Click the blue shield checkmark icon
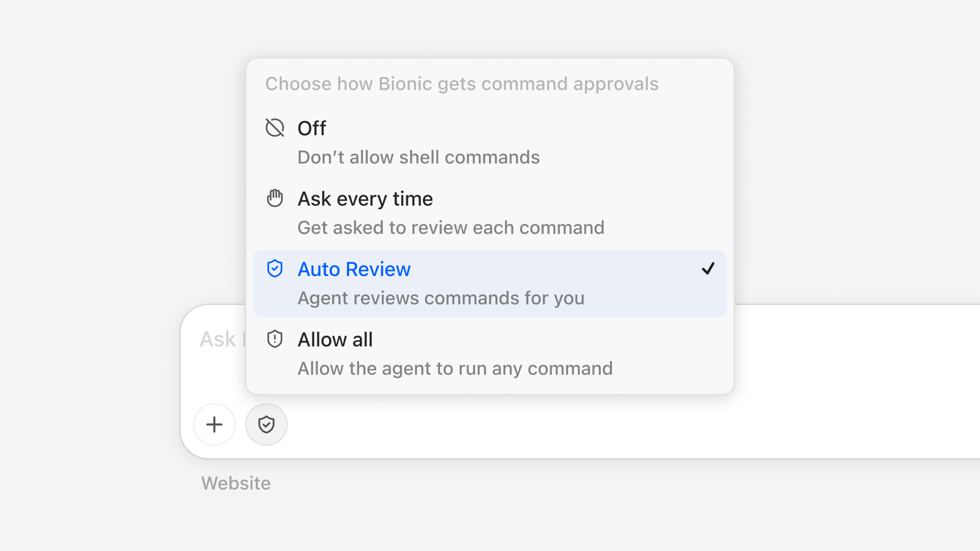The width and height of the screenshot is (980, 551). point(275,268)
